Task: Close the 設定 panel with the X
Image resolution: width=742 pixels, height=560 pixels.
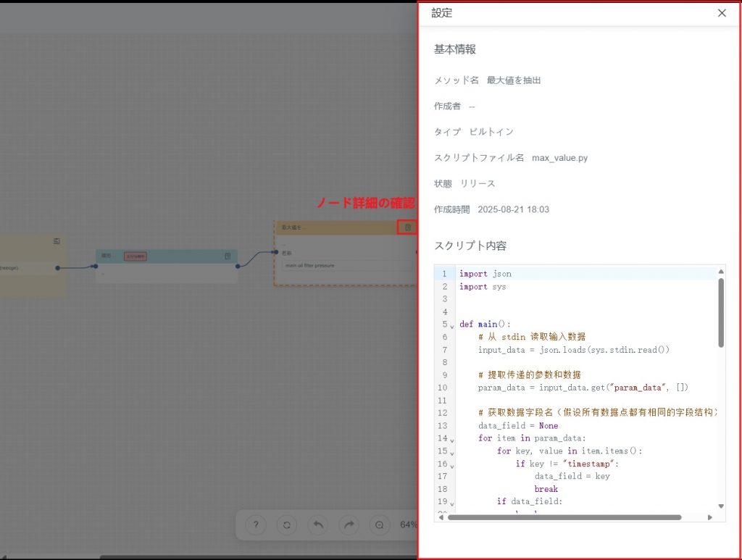Action: (722, 13)
